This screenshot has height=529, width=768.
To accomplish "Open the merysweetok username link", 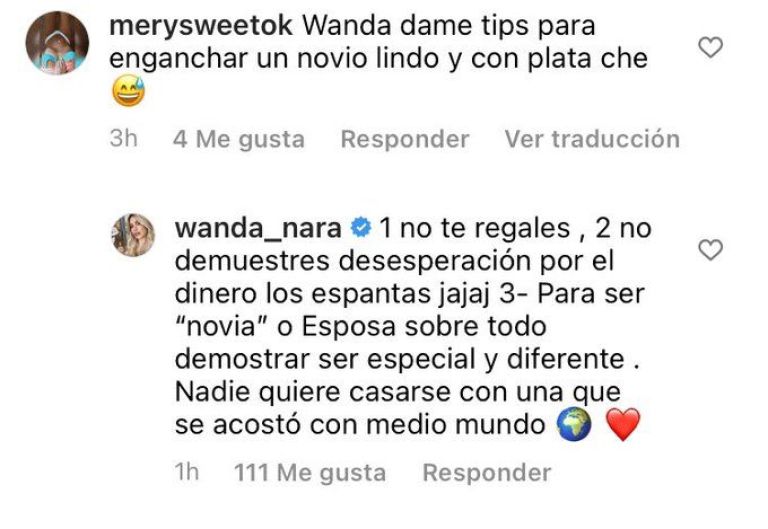I will click(x=201, y=25).
